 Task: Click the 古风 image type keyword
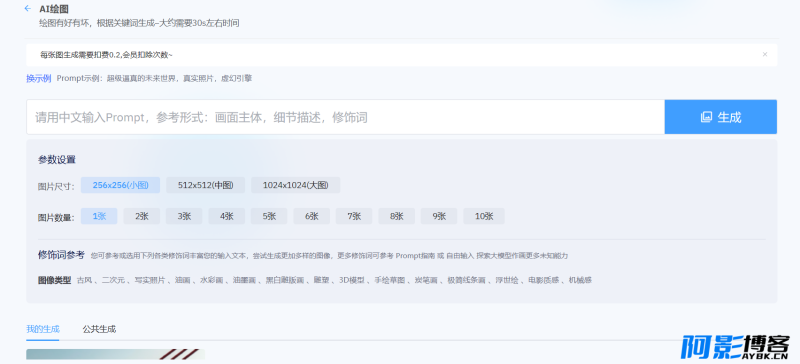pyautogui.click(x=84, y=280)
